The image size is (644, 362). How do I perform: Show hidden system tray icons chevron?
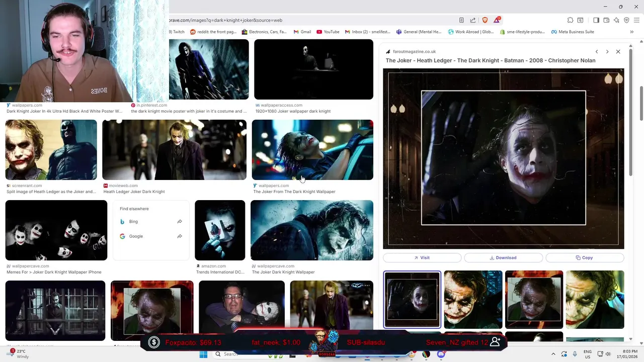tap(553, 354)
